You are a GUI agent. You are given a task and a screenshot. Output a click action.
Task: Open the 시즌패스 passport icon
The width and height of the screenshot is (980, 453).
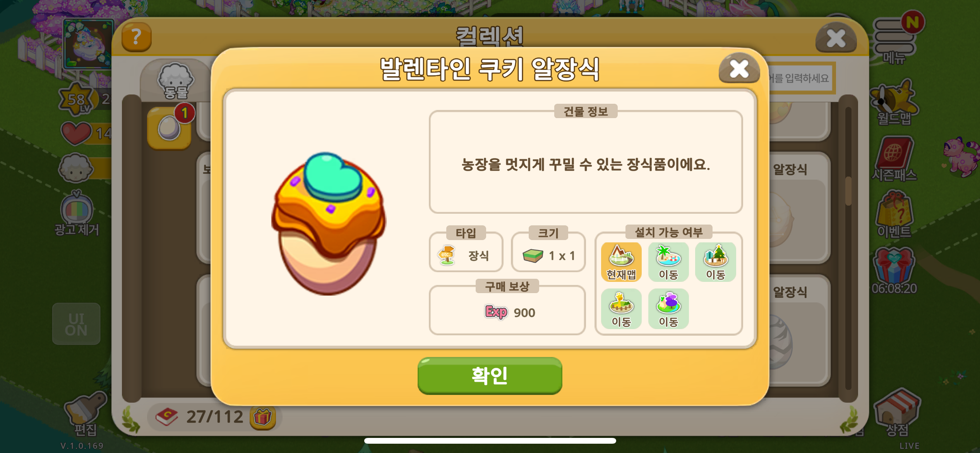[x=894, y=159]
